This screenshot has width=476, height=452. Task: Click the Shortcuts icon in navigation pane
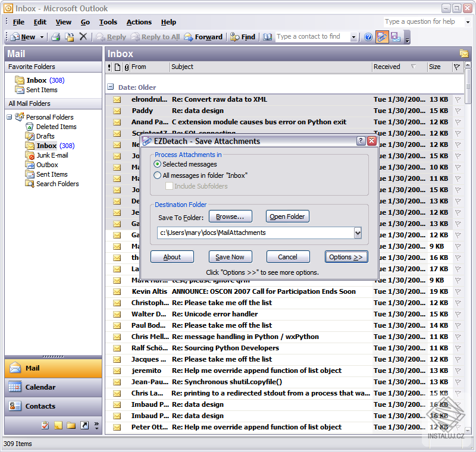(x=84, y=425)
